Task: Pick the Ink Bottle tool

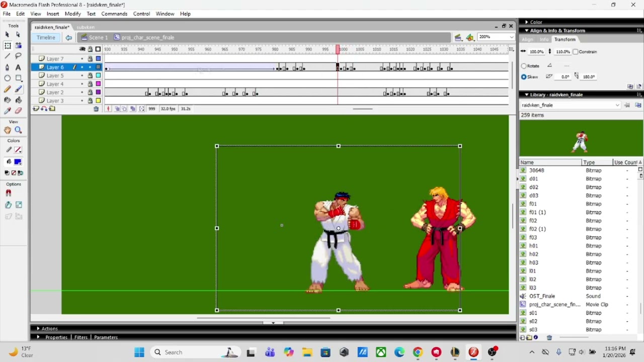Action: pos(7,100)
